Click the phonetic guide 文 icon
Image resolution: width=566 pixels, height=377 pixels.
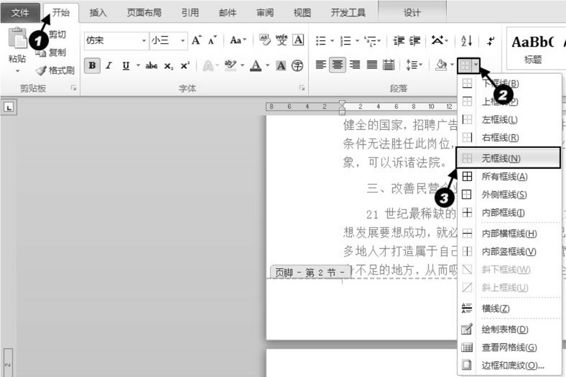282,40
